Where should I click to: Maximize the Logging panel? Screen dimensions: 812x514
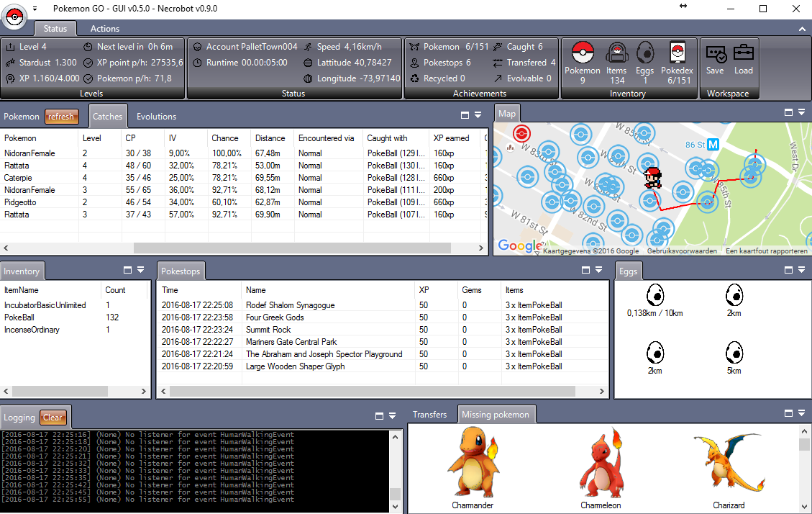coord(380,416)
